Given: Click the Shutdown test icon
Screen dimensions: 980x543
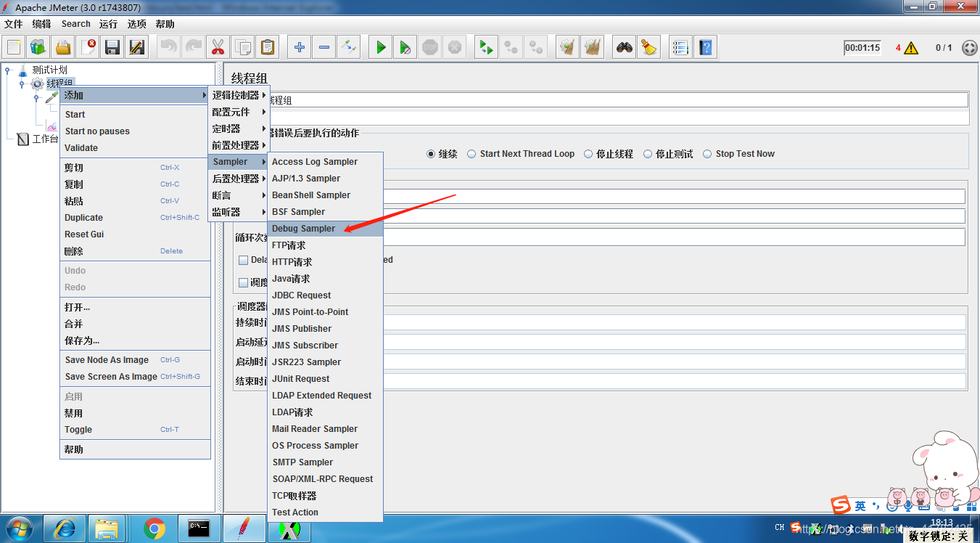Looking at the screenshot, I should click(455, 48).
